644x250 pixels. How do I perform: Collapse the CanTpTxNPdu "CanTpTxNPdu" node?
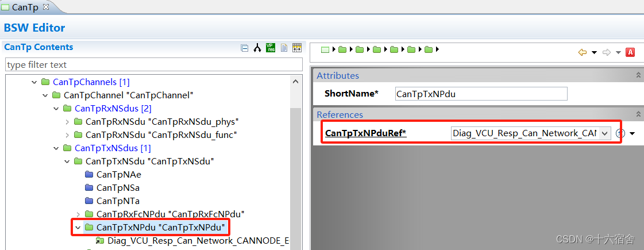click(x=78, y=227)
